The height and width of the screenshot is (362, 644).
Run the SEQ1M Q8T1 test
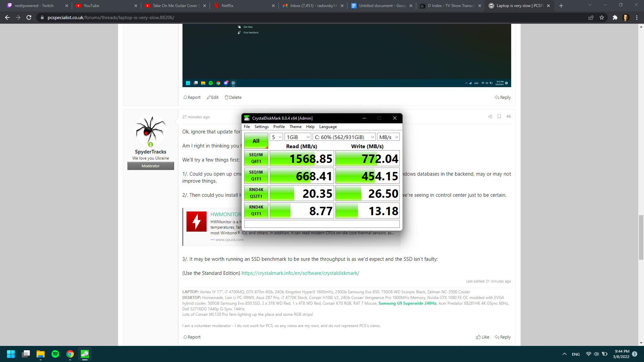pos(256,158)
